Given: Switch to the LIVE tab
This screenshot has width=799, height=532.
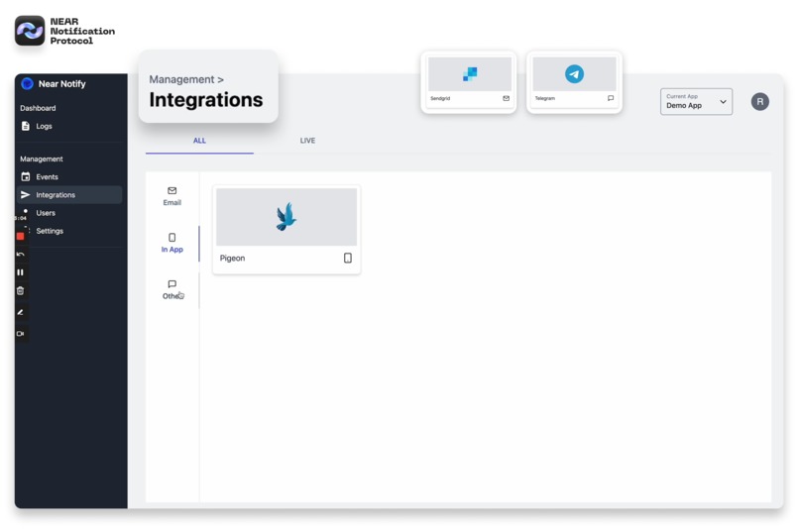Looking at the screenshot, I should tap(307, 141).
